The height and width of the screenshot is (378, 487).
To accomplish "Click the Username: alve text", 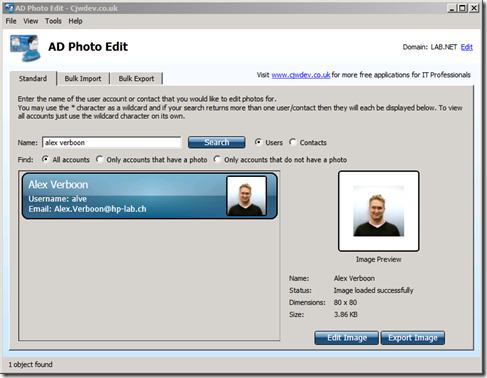I will (57, 199).
